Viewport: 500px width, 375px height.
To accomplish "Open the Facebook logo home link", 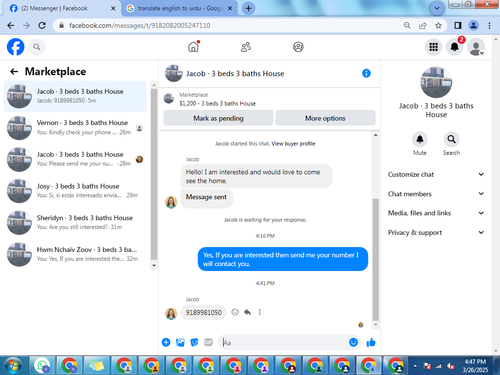I will 16,47.
